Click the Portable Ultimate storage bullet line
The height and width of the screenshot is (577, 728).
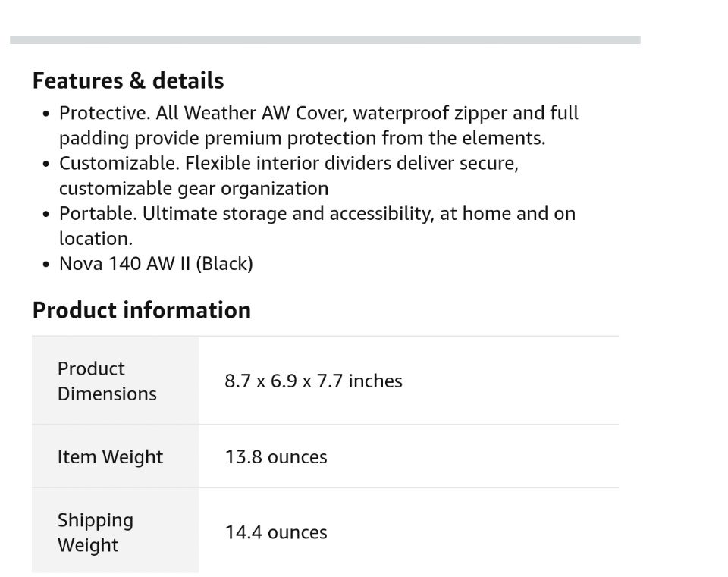click(x=317, y=213)
